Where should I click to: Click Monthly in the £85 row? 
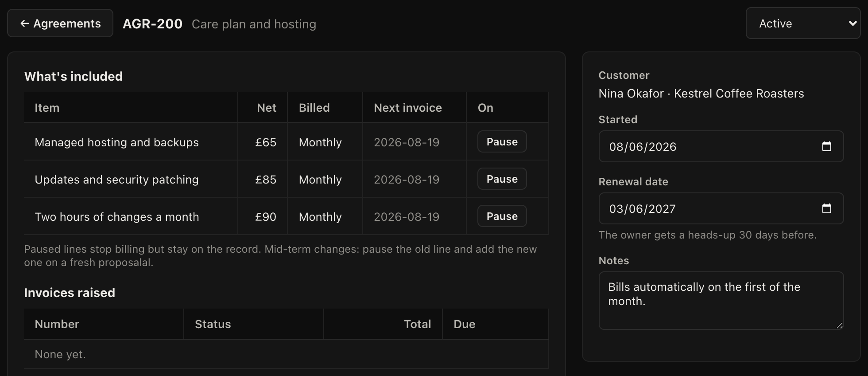coord(320,180)
